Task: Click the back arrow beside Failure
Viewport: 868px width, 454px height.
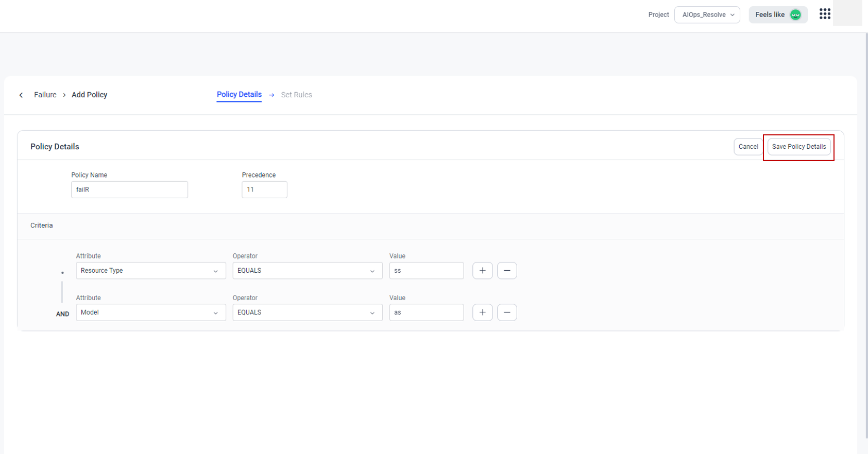Action: click(21, 95)
